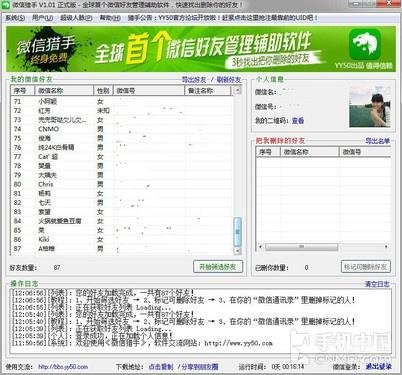This screenshot has width=402, height=375.
Task: Click the WeChat Hunter app icon in title bar
Action: coord(6,6)
